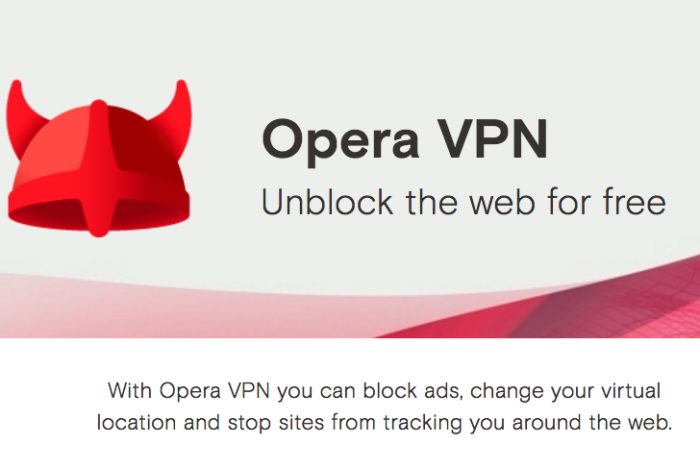This screenshot has width=700, height=469.
Task: Click the "Unblock the web for free" tagline
Action: 463,202
